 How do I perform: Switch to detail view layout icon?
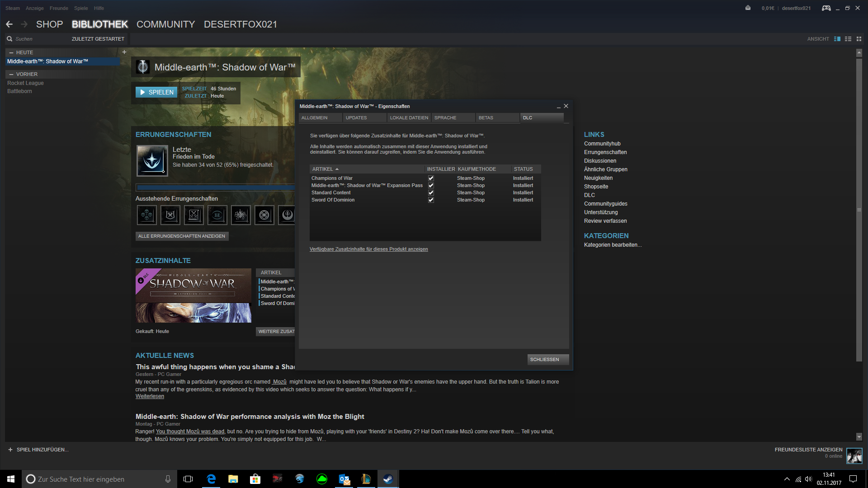pyautogui.click(x=837, y=39)
